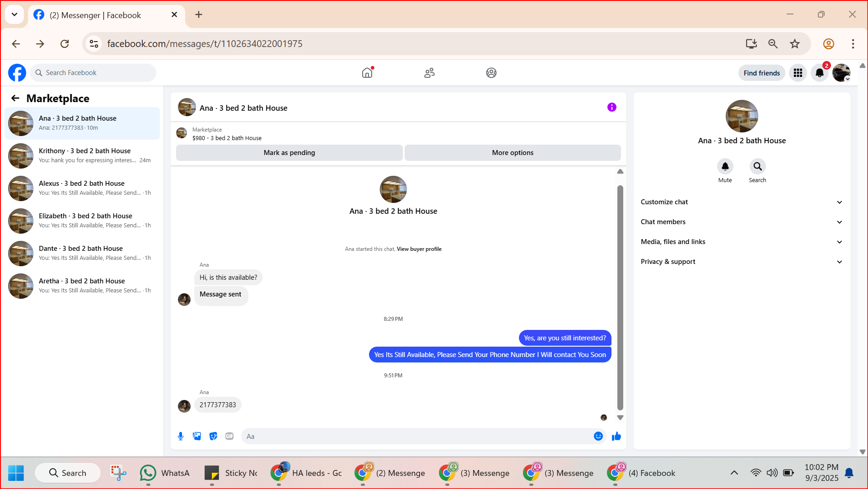Open Chrome profile icon
868x489 pixels.
click(x=829, y=44)
